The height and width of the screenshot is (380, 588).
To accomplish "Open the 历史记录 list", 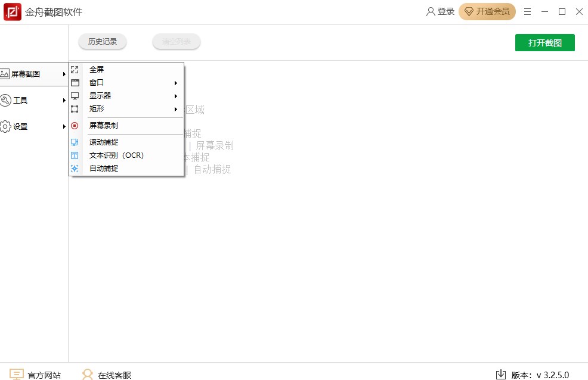I will pos(103,42).
